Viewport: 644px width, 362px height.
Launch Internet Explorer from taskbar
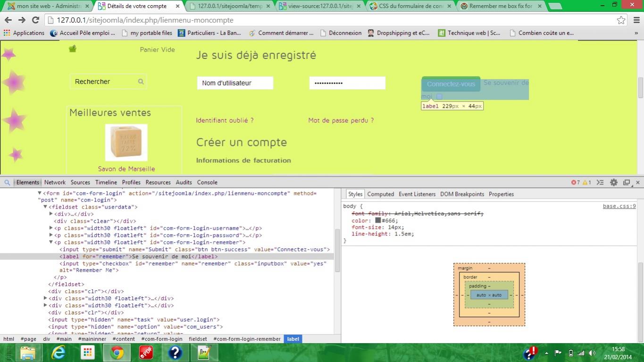tap(59, 353)
